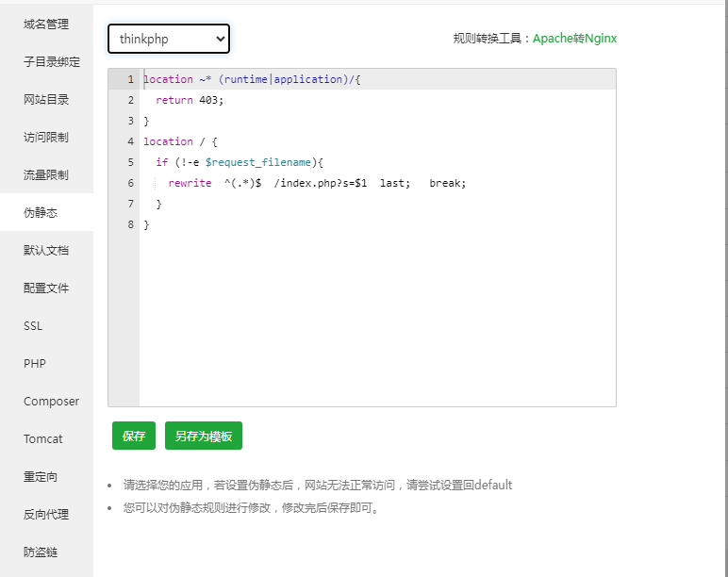Open the SSL tab

pyautogui.click(x=46, y=325)
